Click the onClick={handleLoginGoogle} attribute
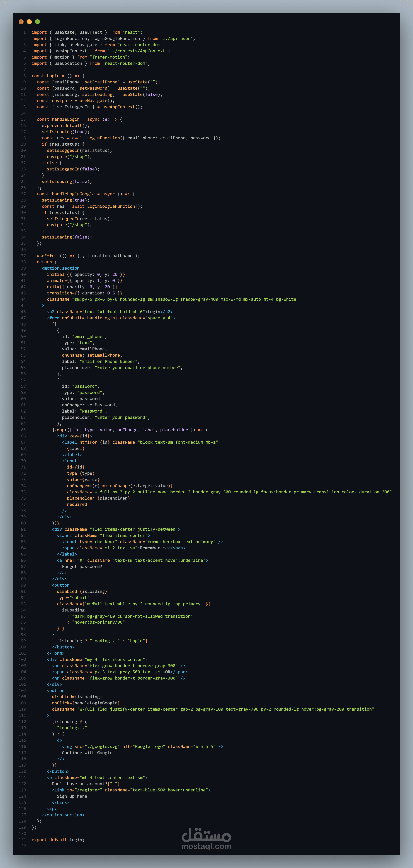Viewport: 413px width, 868px height. (x=86, y=703)
